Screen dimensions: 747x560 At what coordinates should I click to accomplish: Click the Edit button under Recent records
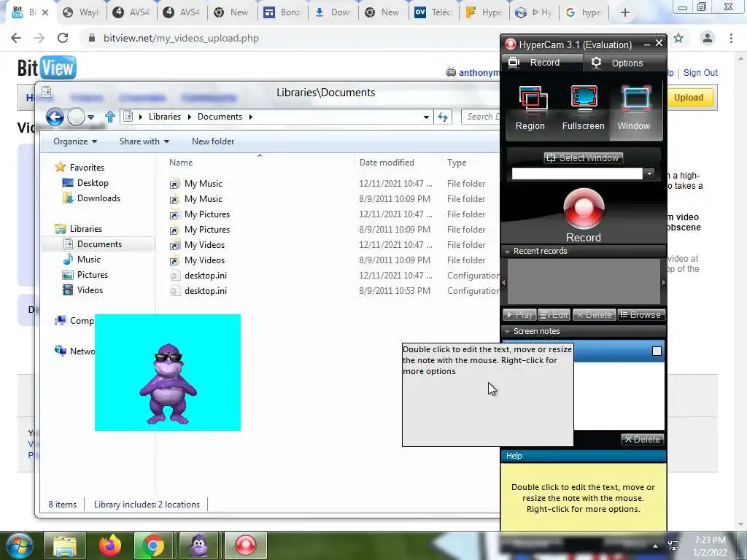click(554, 315)
